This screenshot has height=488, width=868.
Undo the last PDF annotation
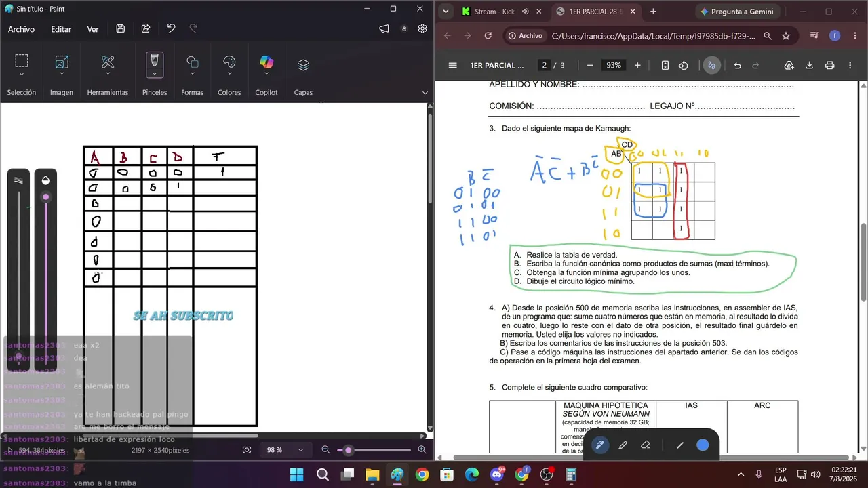(x=737, y=66)
